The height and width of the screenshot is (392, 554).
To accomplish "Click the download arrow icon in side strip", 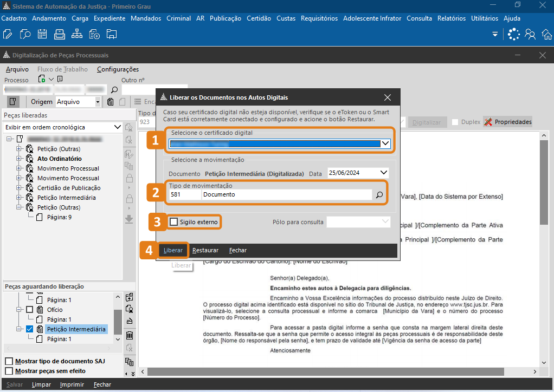I will coord(130,219).
